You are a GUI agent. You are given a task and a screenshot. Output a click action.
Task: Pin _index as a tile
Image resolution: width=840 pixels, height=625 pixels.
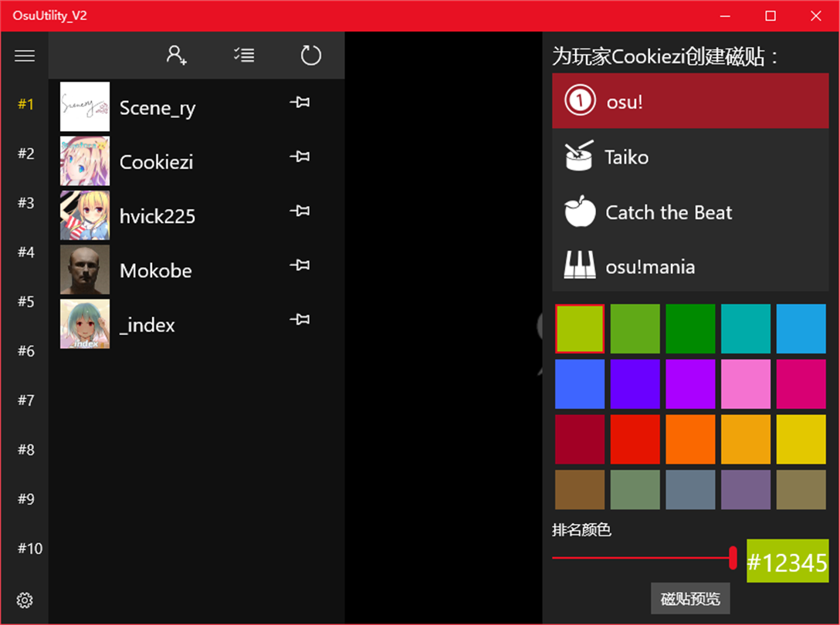coord(300,319)
